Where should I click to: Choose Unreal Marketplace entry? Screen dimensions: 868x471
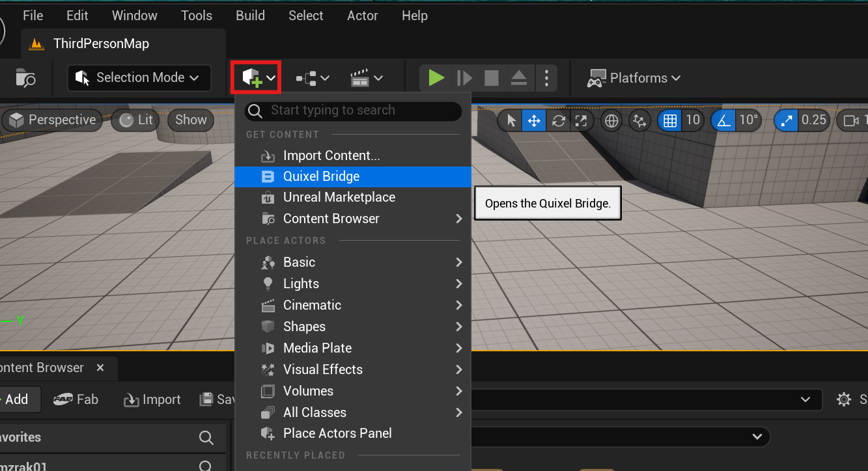pos(352,197)
